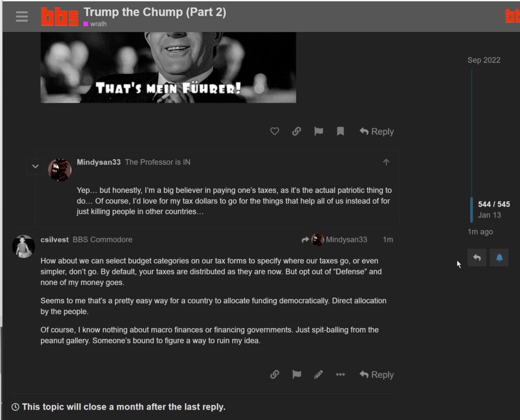Like the post with heart icon

pyautogui.click(x=275, y=131)
